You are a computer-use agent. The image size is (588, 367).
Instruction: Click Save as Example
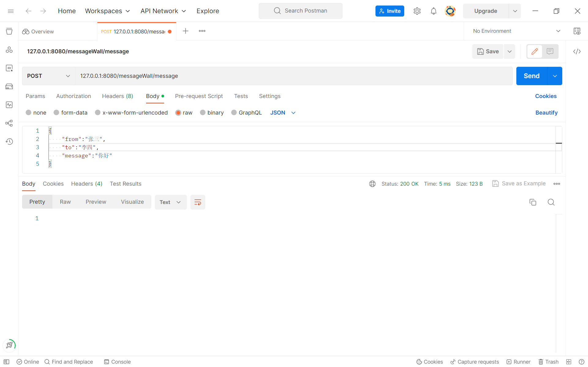point(519,183)
